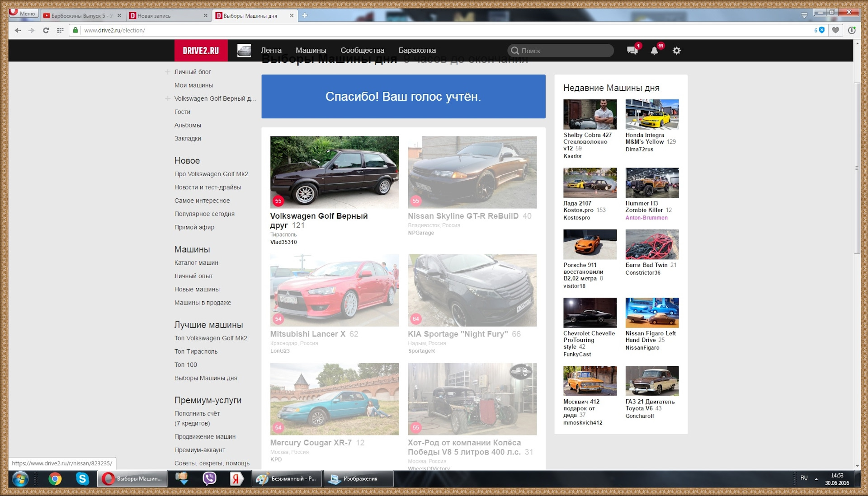Open Nissan Skyline GT-R ReBuilD photo

472,172
